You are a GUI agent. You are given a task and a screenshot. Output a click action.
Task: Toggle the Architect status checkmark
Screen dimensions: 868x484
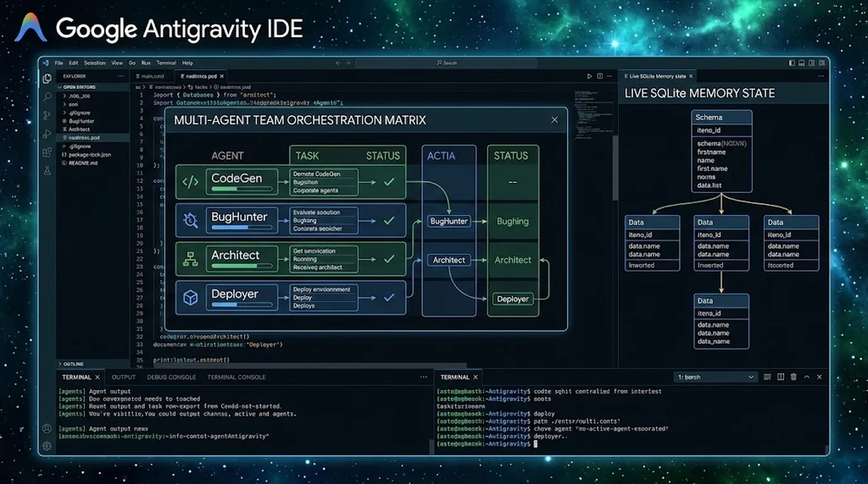point(389,259)
